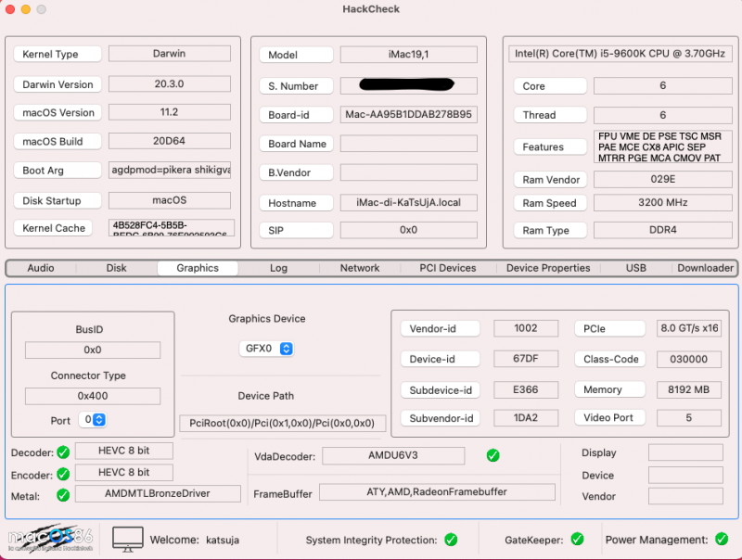Click the Memory 8192 MB value
Screen dimensions: 742x560
[x=689, y=389]
